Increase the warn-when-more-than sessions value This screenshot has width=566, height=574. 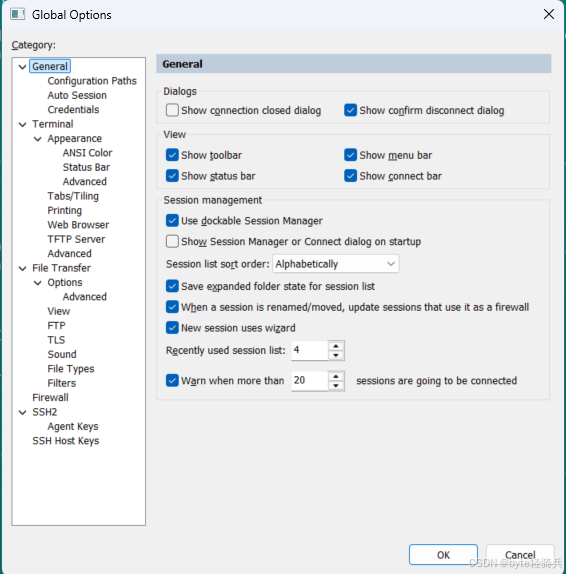click(x=336, y=376)
